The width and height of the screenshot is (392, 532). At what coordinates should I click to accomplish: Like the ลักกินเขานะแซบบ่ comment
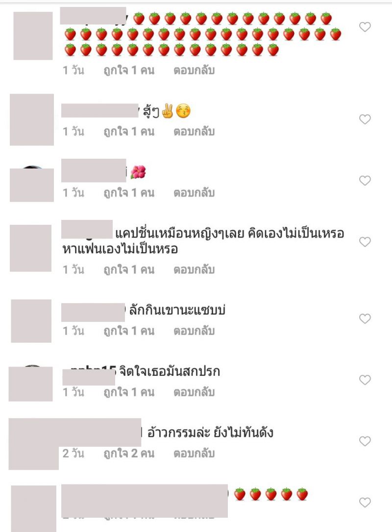[x=365, y=318]
